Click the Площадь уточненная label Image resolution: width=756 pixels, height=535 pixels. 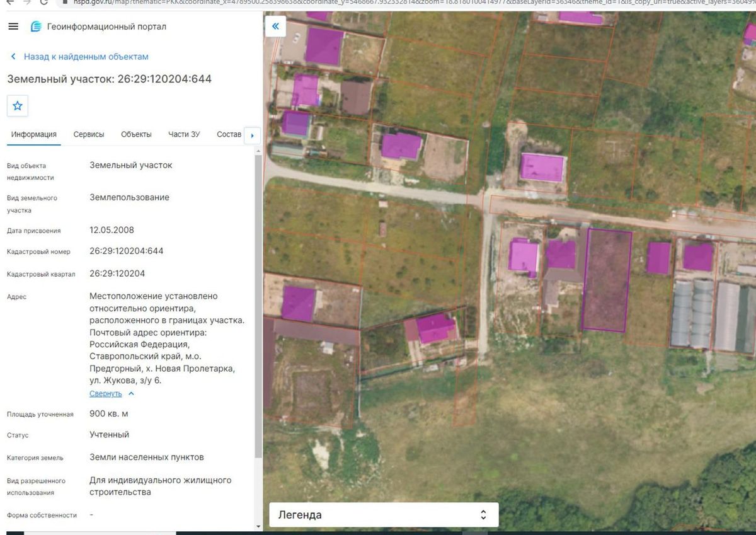point(40,415)
